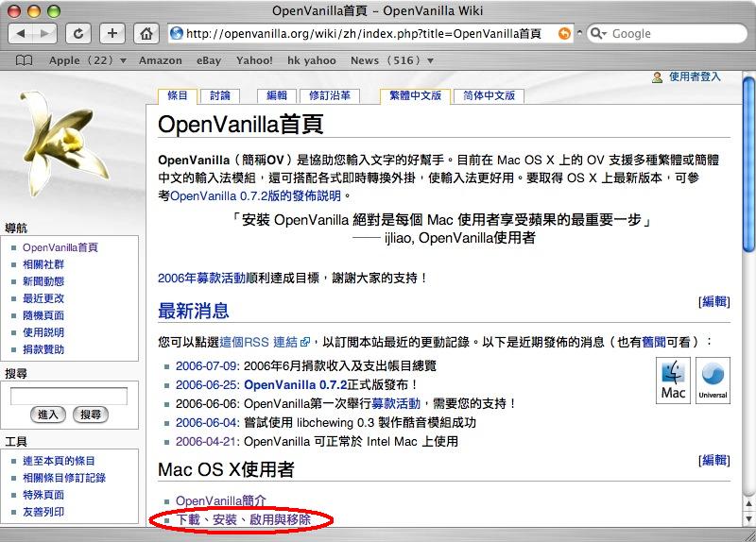Click 編輯 next to Mac OS X使用者 heading

point(714,460)
